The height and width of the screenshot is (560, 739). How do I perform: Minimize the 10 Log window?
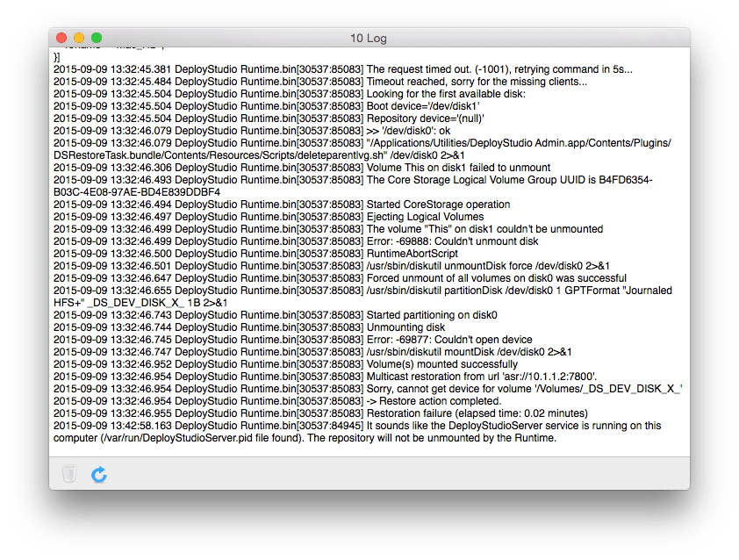79,38
